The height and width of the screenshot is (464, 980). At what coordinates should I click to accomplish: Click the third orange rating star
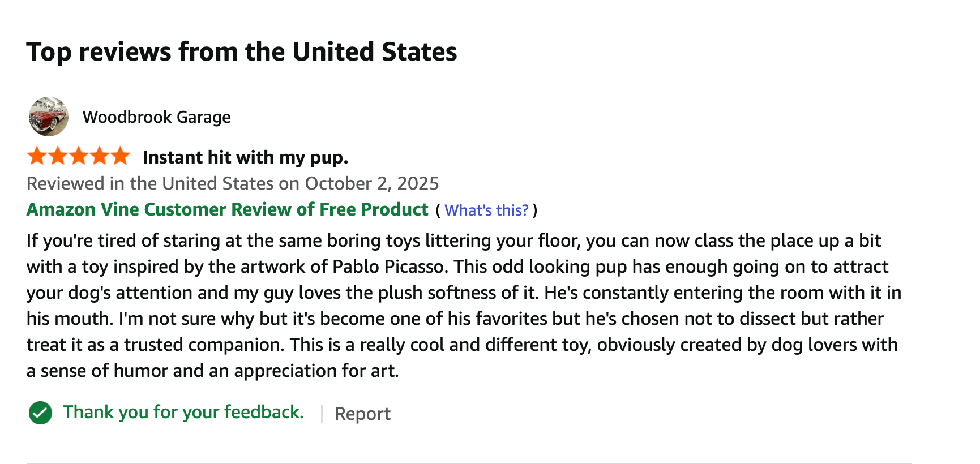coord(79,156)
